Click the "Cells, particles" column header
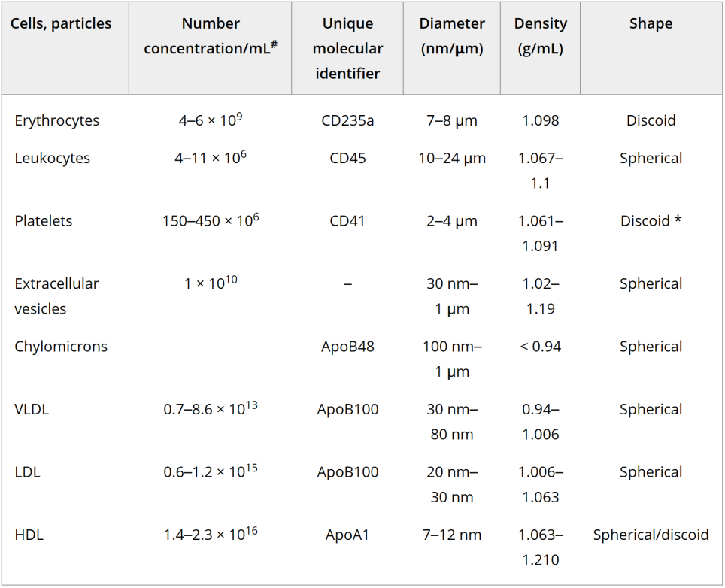 (61, 24)
